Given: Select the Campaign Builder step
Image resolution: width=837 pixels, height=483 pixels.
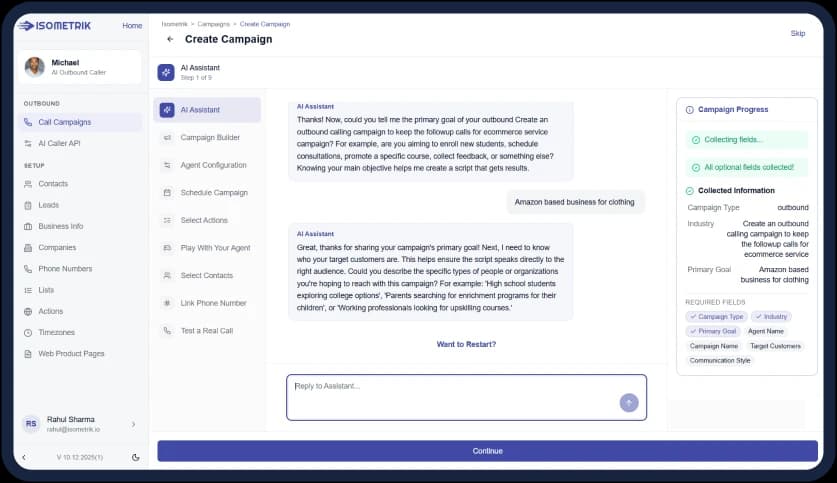Looking at the screenshot, I should click(207, 138).
